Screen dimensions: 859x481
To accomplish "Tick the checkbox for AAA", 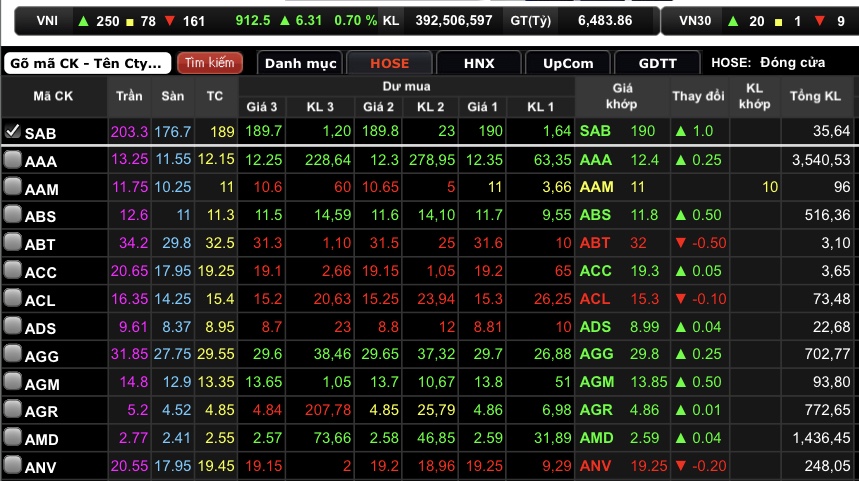I will tap(12, 159).
